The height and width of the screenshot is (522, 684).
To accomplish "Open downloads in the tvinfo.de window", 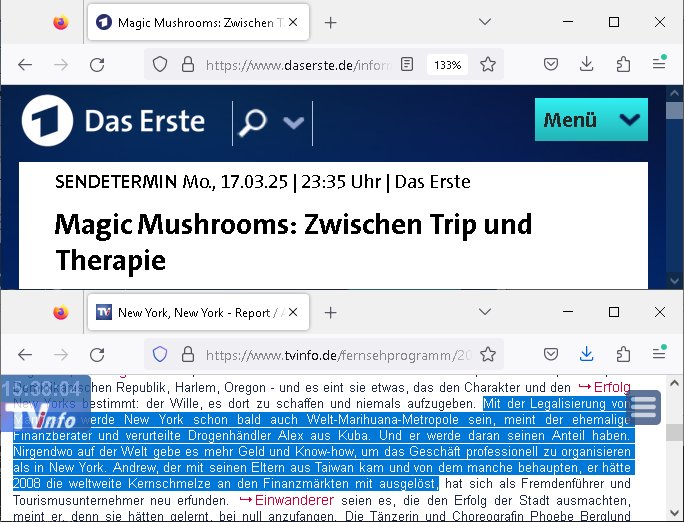I will pyautogui.click(x=586, y=354).
